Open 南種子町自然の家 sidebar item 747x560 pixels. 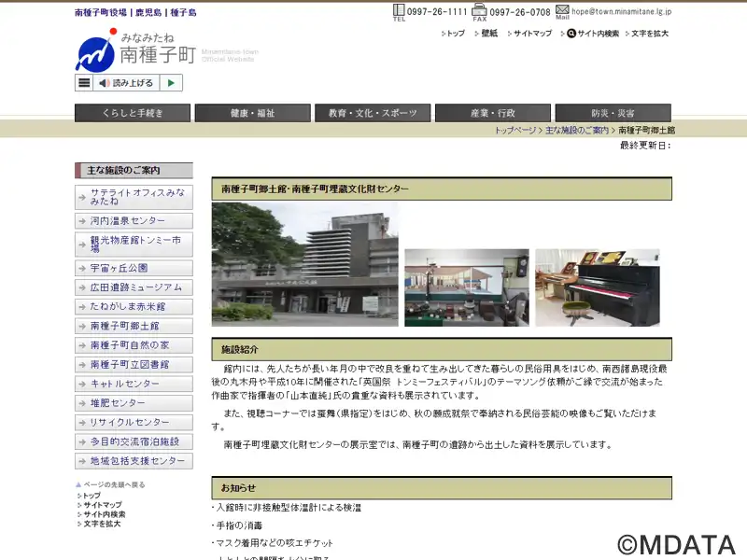(134, 345)
